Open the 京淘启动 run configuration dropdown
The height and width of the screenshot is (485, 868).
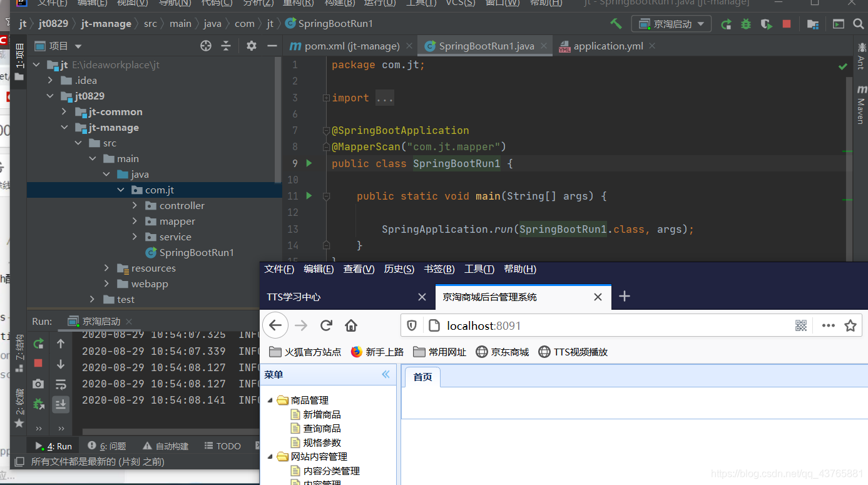click(671, 24)
